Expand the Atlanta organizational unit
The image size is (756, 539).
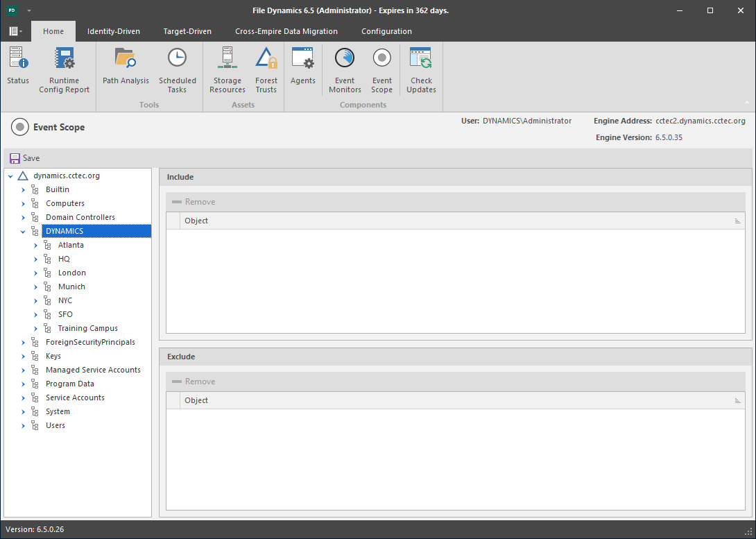pos(35,246)
